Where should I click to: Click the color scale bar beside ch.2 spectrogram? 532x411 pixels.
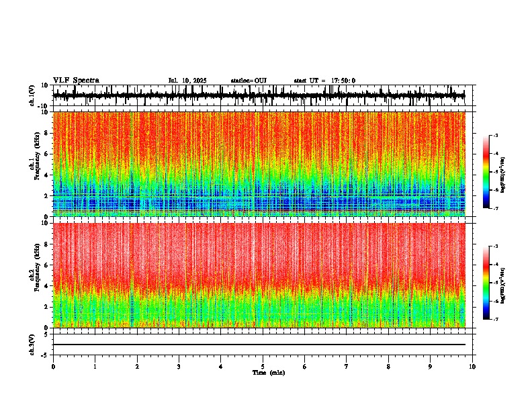(486, 283)
